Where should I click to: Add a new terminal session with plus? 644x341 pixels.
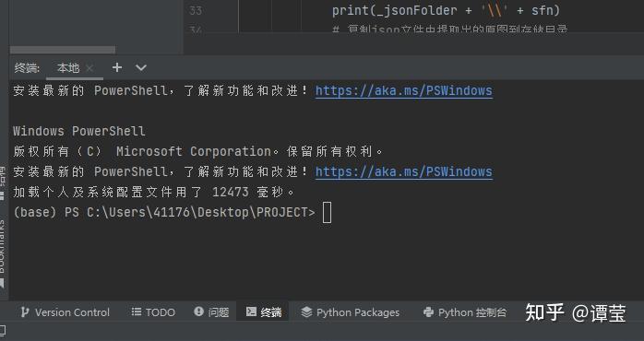click(117, 67)
